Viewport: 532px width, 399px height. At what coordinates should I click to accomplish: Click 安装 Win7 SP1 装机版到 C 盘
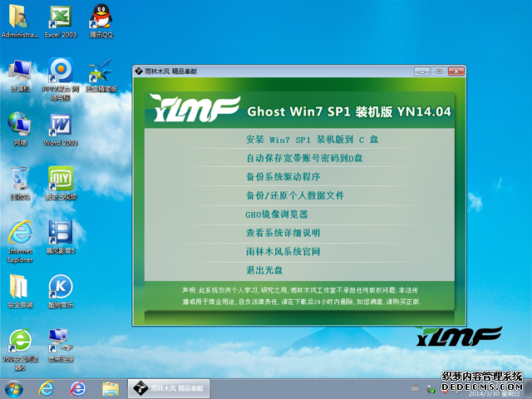pos(312,140)
